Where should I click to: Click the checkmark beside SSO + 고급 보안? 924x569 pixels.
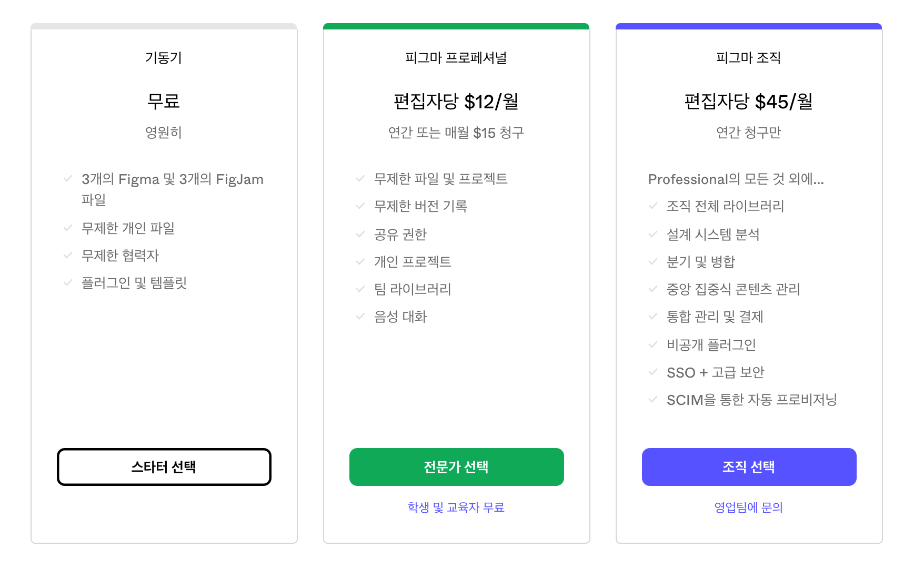[x=652, y=372]
